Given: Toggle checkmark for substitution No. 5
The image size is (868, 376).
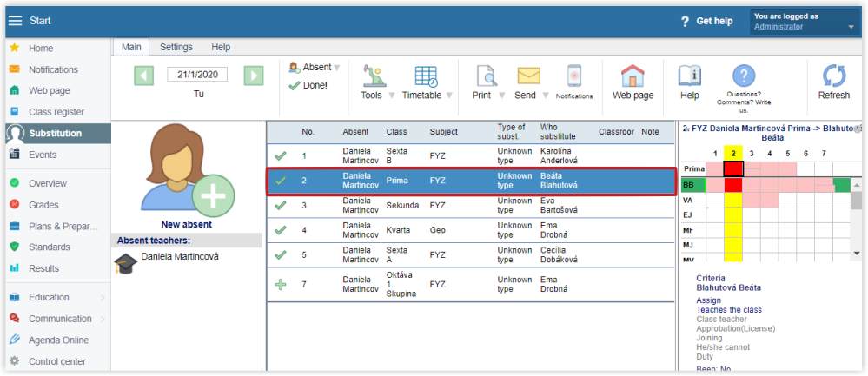Looking at the screenshot, I should 281,255.
